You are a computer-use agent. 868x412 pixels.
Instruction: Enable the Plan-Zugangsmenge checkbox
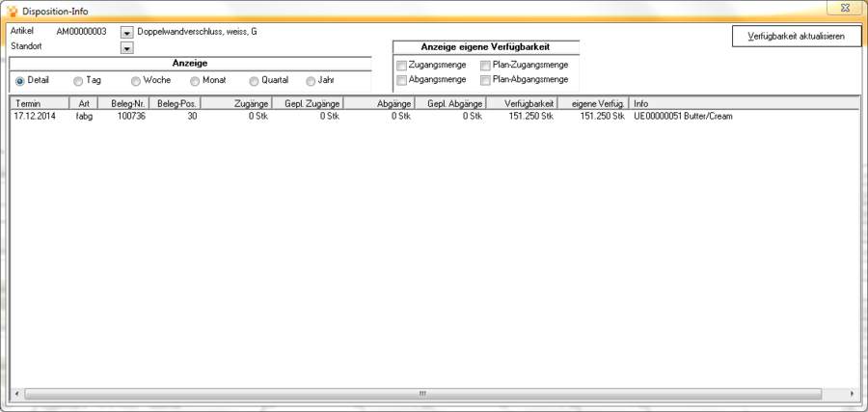click(485, 66)
